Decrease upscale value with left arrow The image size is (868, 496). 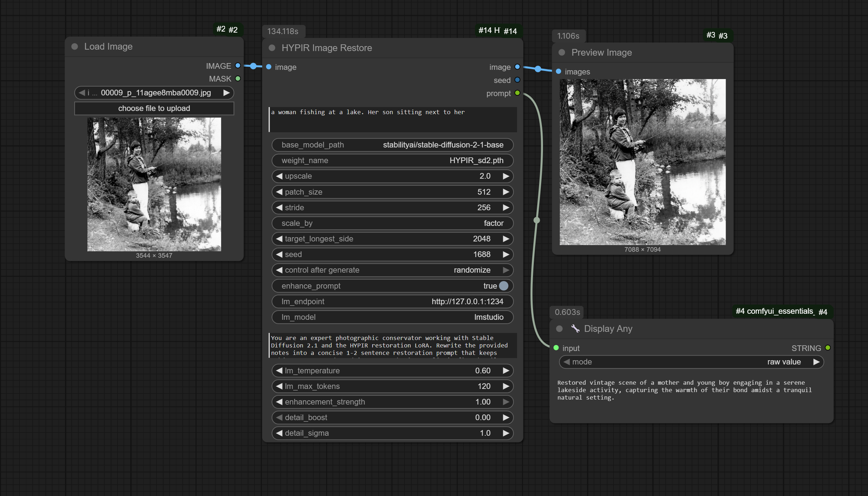click(279, 176)
